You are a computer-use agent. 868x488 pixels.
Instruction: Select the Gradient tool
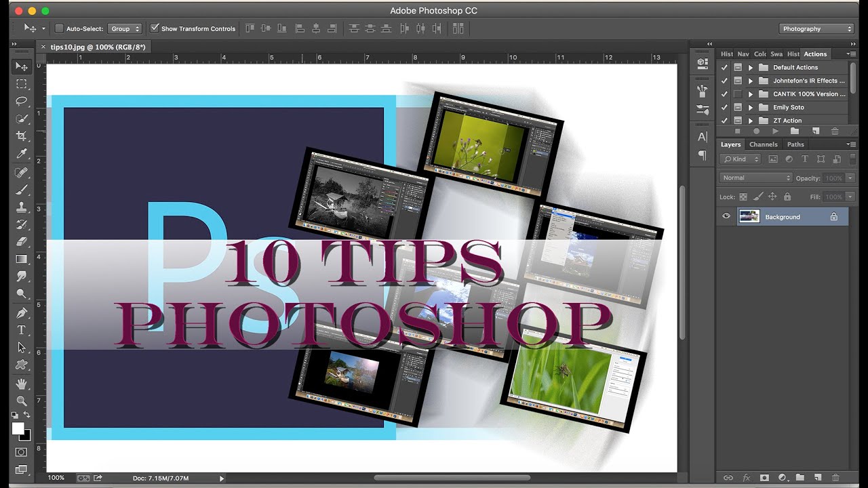(x=22, y=259)
